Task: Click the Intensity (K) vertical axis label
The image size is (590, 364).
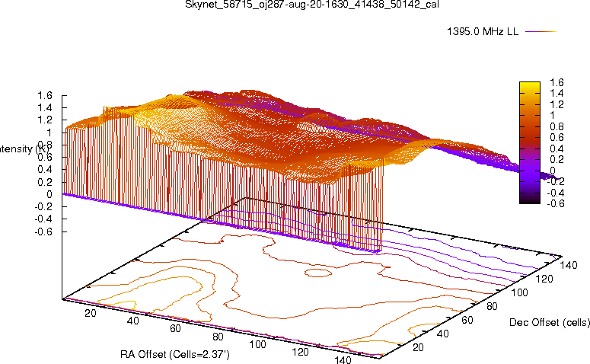Action: click(x=24, y=149)
